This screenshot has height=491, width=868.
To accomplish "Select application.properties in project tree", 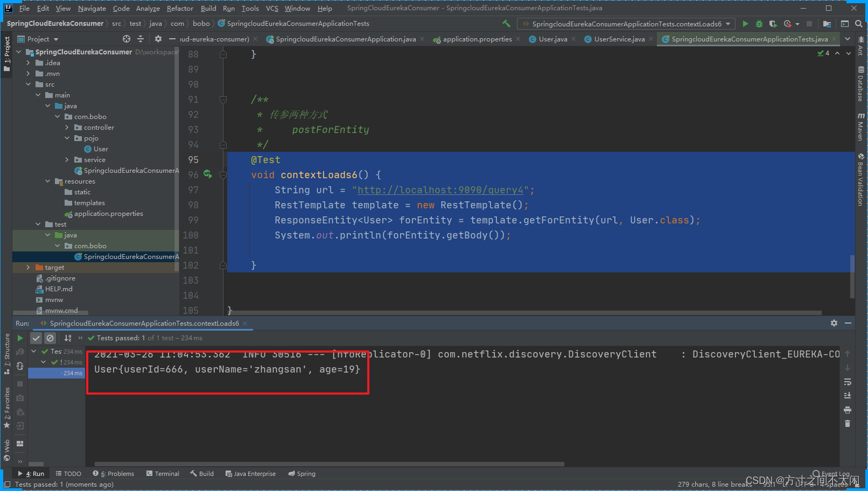I will click(108, 214).
